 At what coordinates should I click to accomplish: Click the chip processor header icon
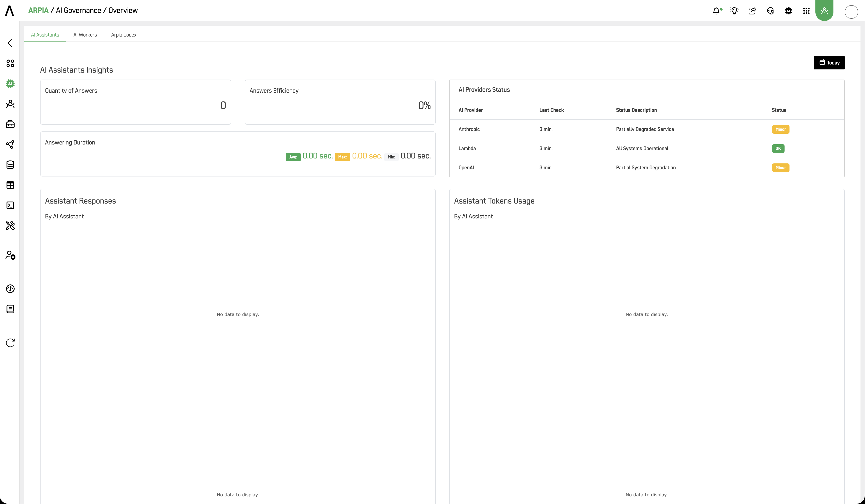[788, 11]
